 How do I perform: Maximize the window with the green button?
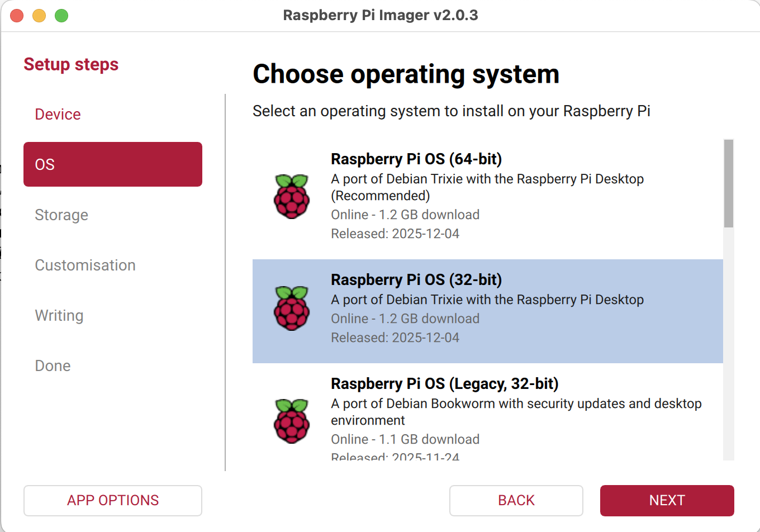point(61,16)
